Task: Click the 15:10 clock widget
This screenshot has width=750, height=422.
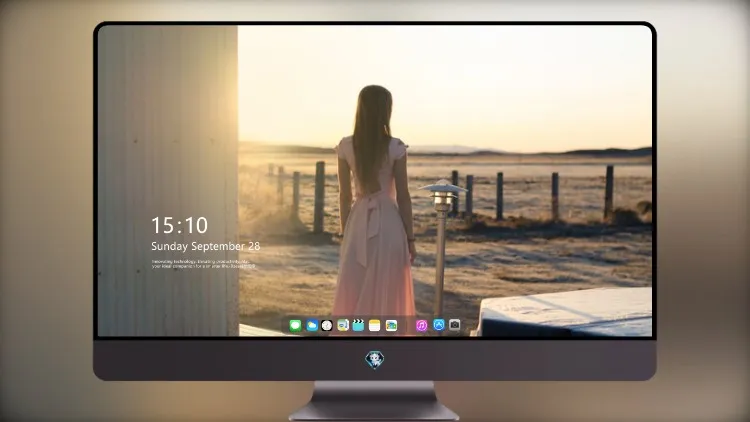Action: tap(179, 225)
